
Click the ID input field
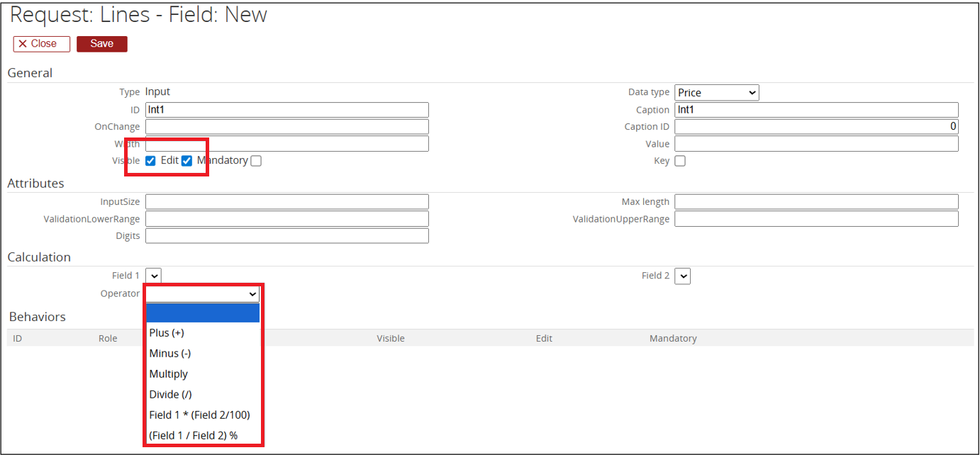(x=286, y=110)
